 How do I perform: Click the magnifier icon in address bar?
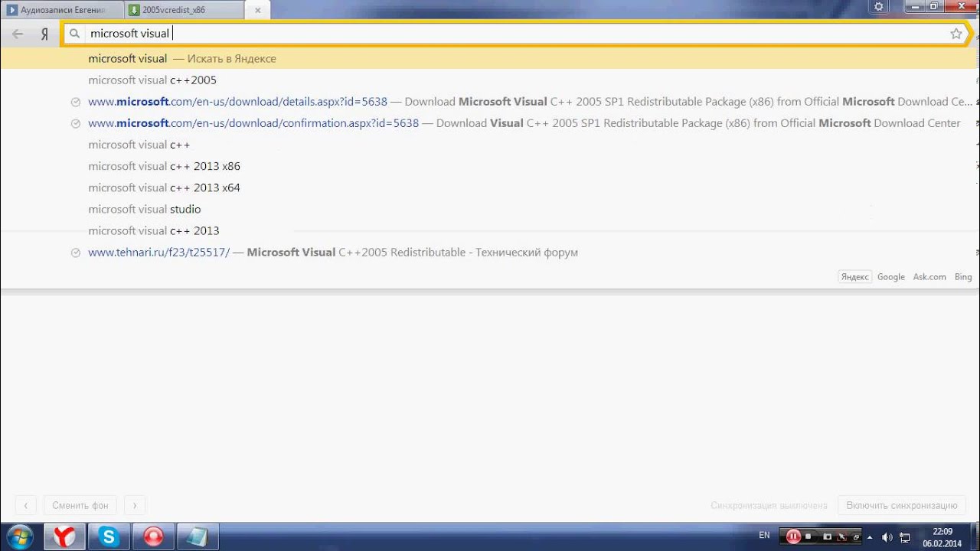pyautogui.click(x=75, y=34)
